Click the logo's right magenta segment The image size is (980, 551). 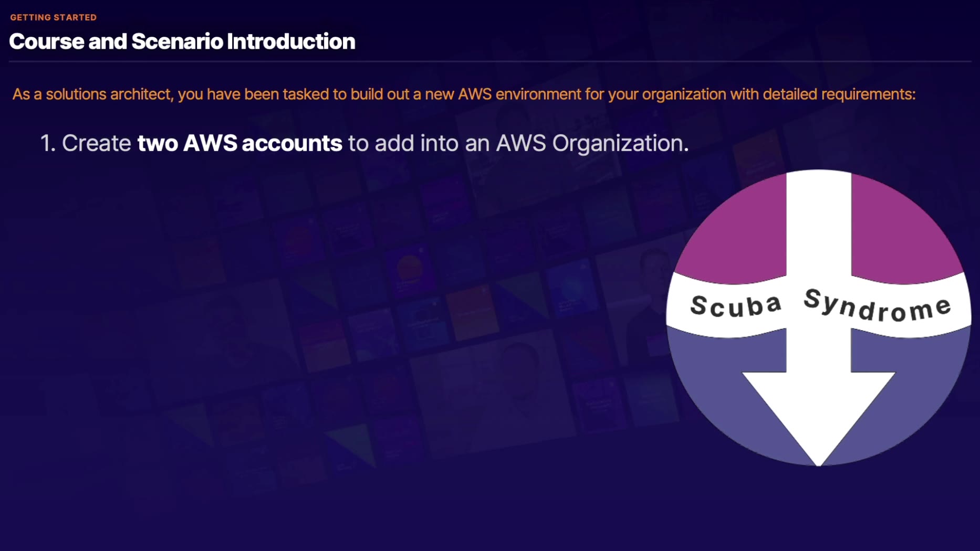(x=903, y=231)
